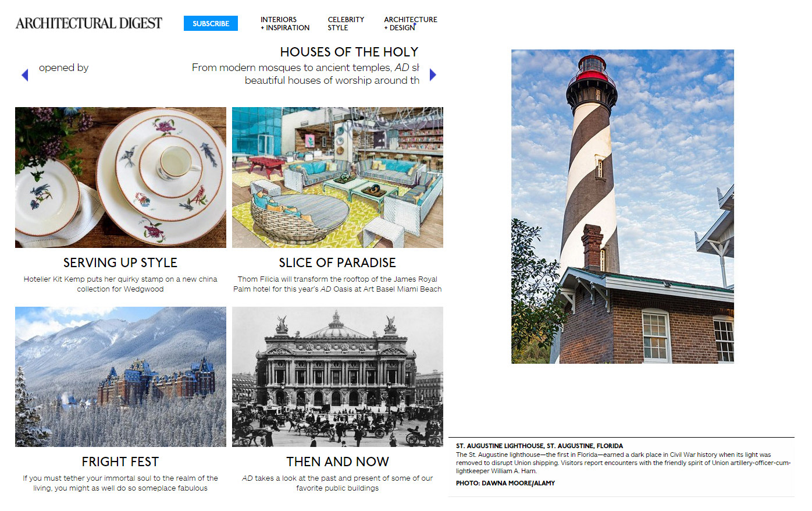The height and width of the screenshot is (511, 812).
Task: Open Architecture + Design menu
Action: coord(411,23)
